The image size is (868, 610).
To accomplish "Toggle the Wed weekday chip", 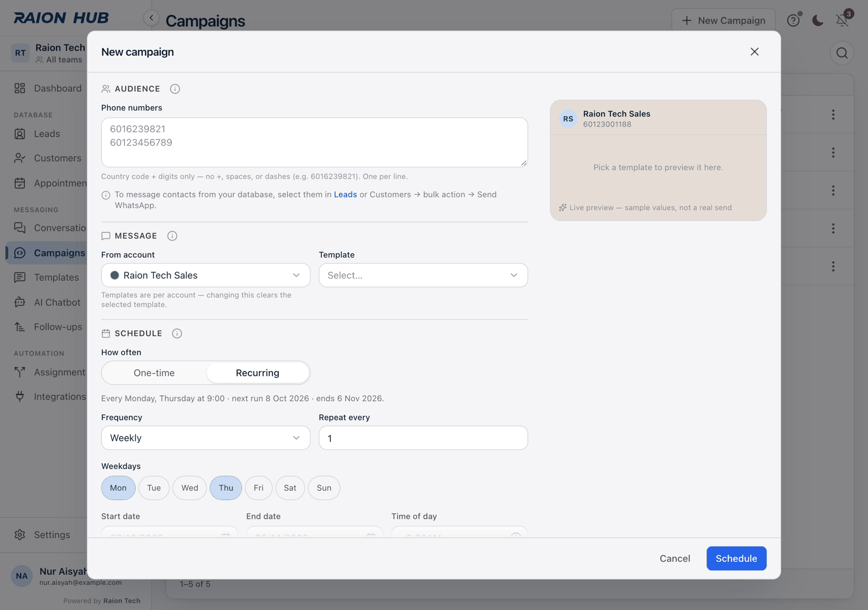I will (190, 488).
